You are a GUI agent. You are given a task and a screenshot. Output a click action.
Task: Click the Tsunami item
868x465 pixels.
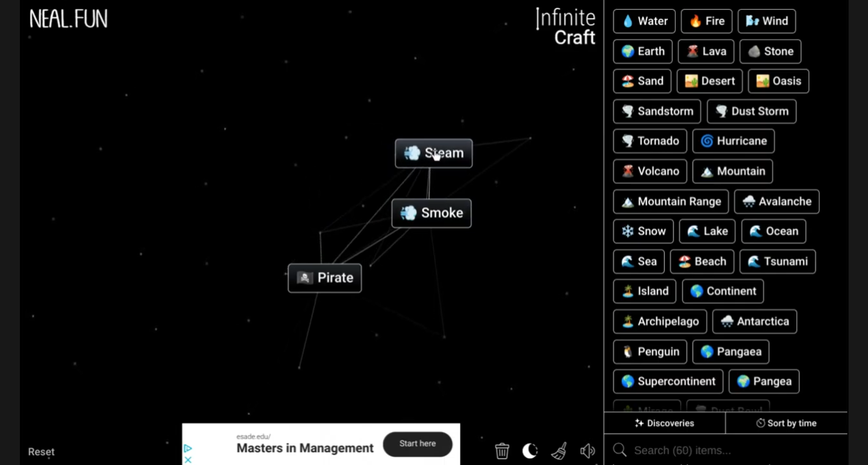[x=778, y=262]
